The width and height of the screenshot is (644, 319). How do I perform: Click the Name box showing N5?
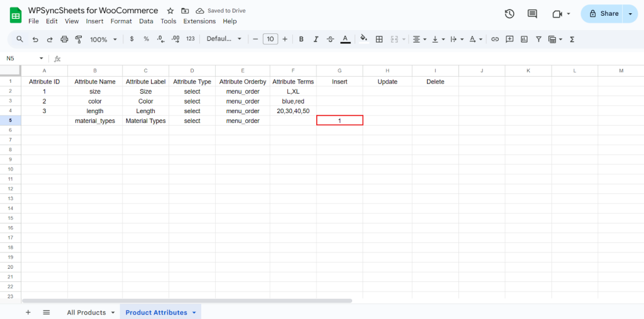click(24, 58)
